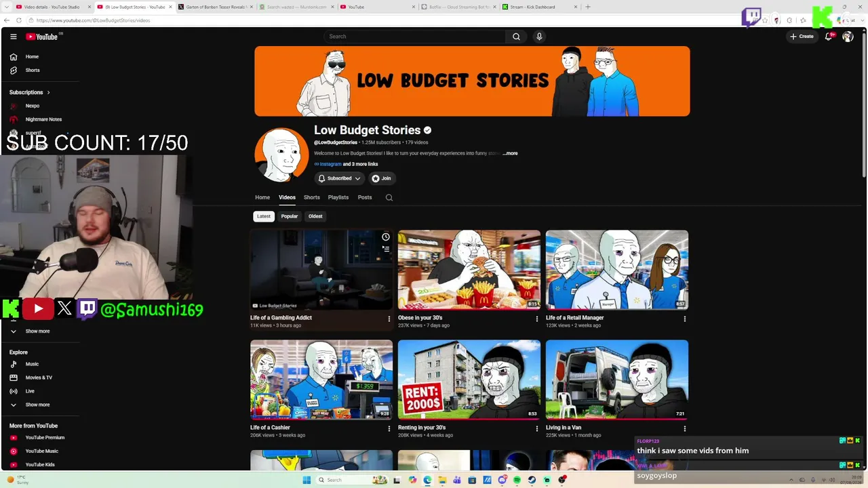Expand Explore list with Show more

[38, 405]
